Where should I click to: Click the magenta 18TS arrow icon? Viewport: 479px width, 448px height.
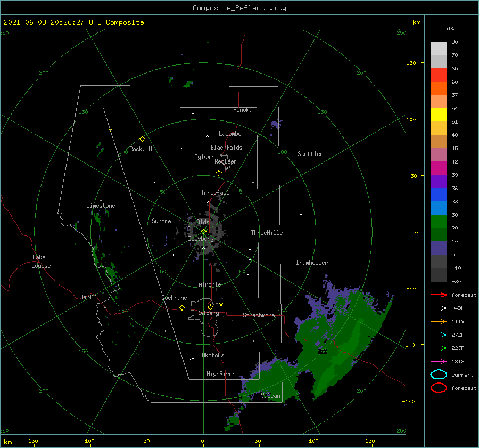pos(439,362)
